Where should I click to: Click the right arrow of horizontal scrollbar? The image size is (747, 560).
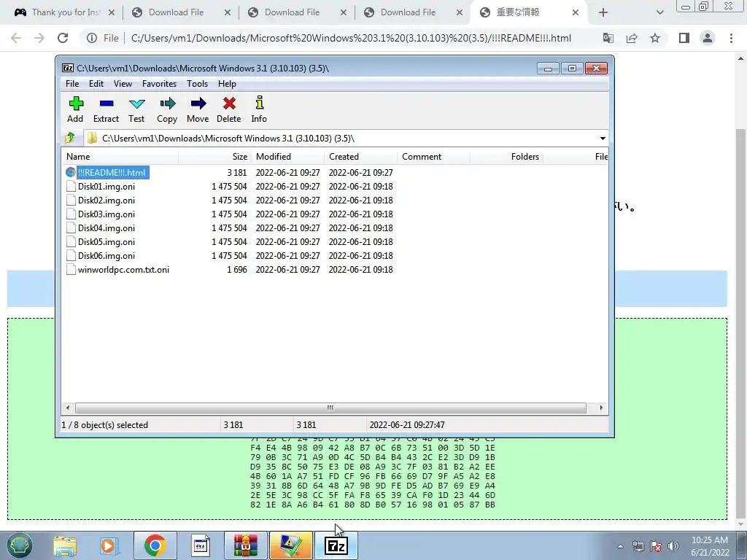coord(601,408)
